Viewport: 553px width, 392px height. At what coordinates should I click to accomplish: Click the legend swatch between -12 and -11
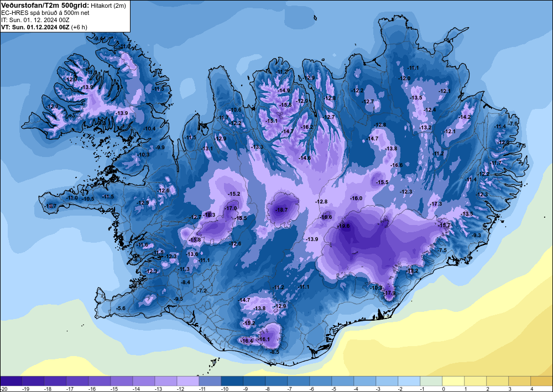point(188,381)
